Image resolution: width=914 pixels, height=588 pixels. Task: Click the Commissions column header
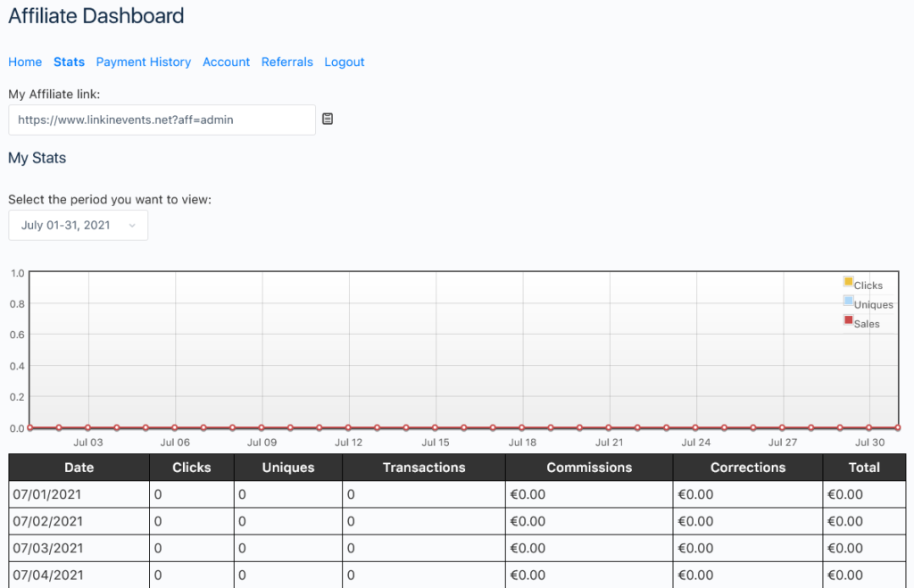pyautogui.click(x=589, y=468)
